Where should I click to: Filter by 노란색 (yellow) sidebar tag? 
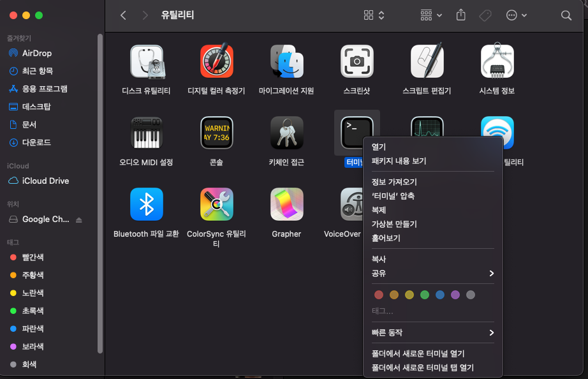pyautogui.click(x=27, y=293)
